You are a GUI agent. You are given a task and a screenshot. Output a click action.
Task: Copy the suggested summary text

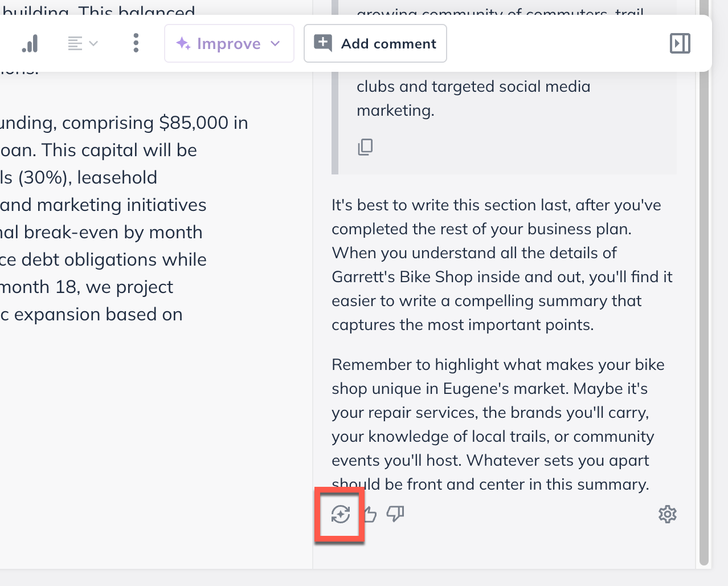click(x=365, y=147)
